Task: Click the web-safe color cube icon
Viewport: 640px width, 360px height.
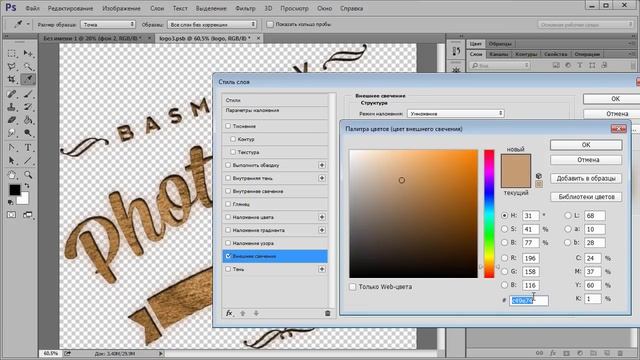Action: click(539, 176)
